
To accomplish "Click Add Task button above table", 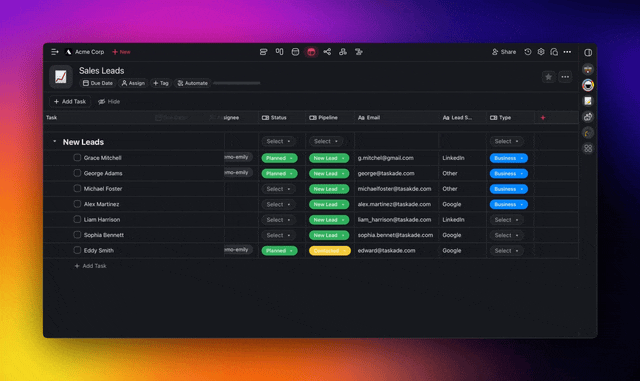I will (x=70, y=101).
